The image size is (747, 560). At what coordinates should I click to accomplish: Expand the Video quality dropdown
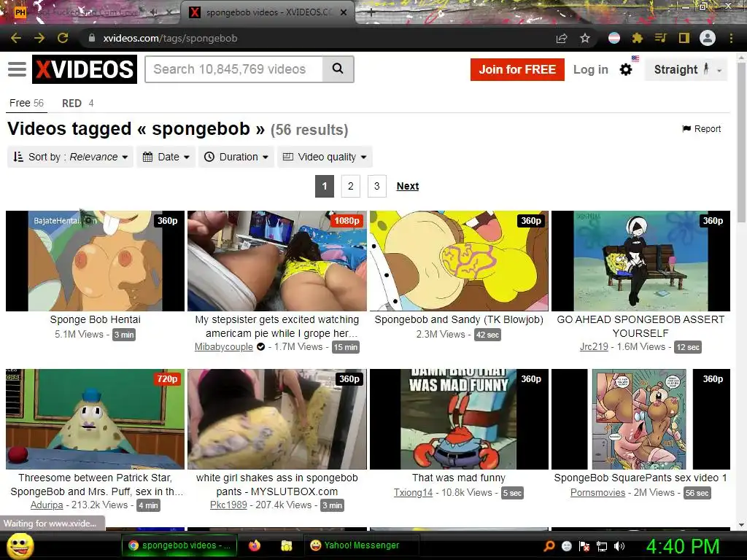[325, 157]
